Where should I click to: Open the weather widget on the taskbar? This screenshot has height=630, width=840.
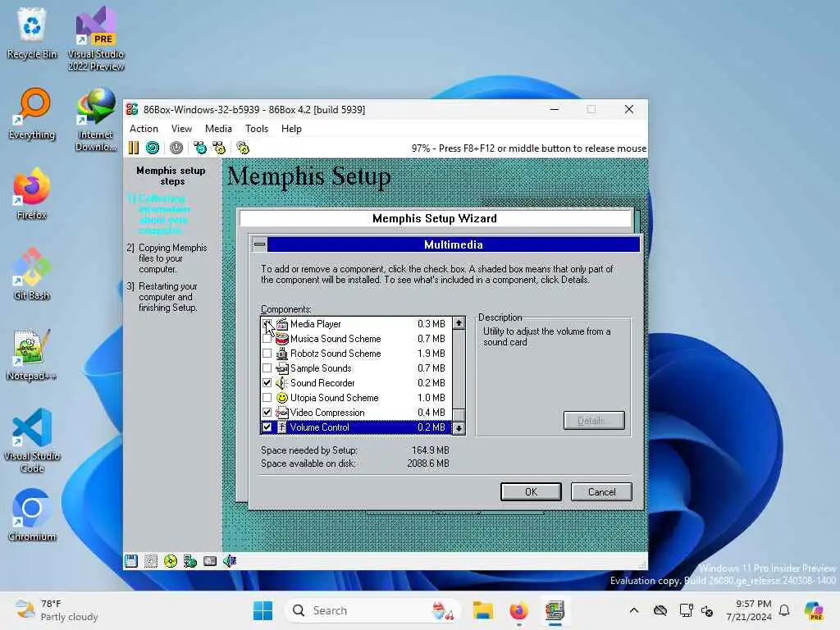pyautogui.click(x=57, y=610)
